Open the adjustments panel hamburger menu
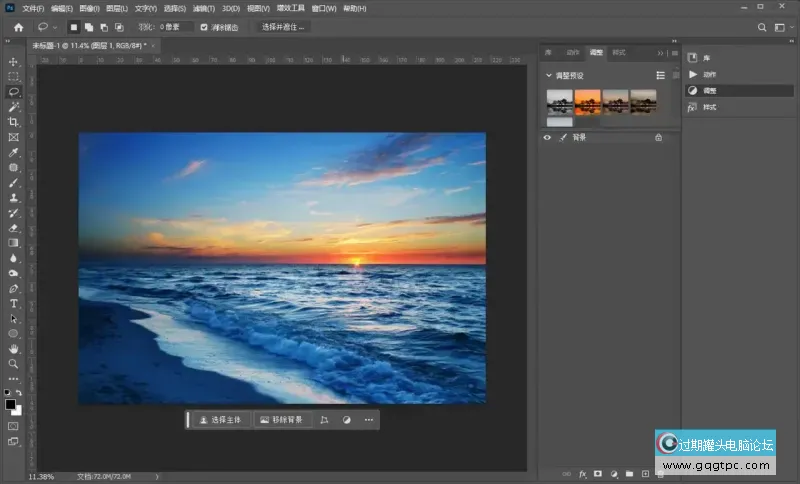Viewport: 800px width, 484px height. point(674,53)
